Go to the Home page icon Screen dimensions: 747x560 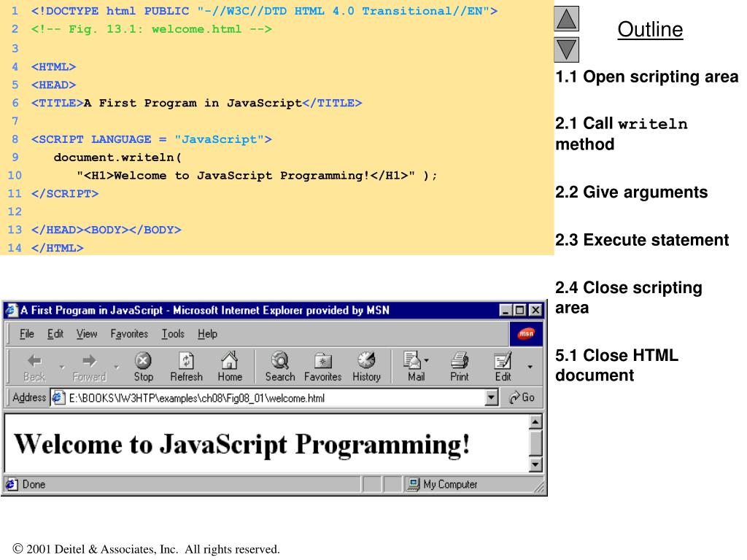pos(230,360)
